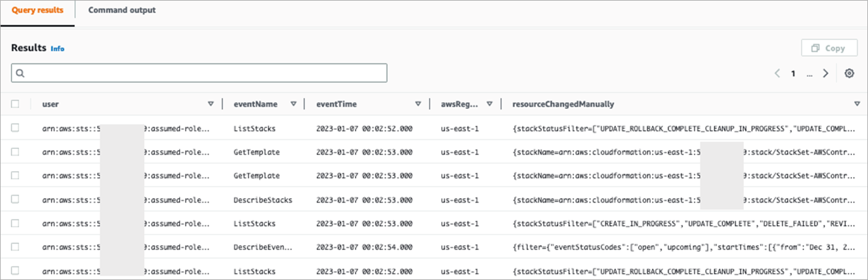Viewport: 868px width, 280px height.
Task: Select page 1 in pagination
Action: (x=793, y=74)
